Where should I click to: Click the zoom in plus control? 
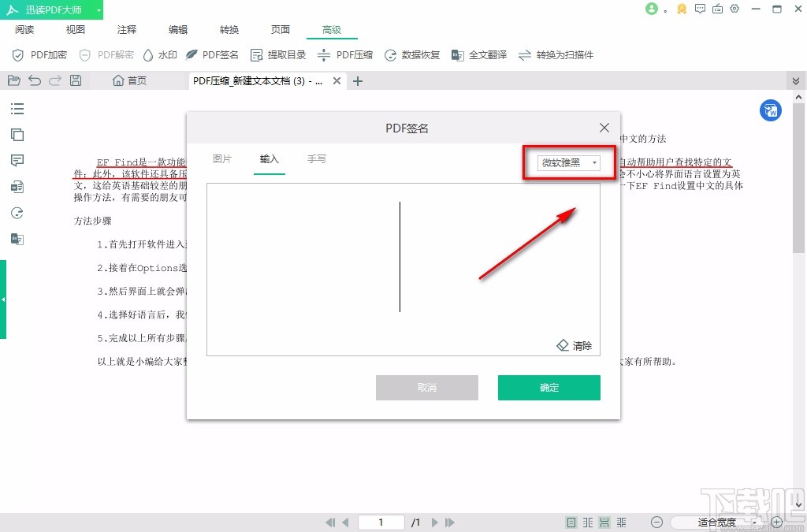pyautogui.click(x=776, y=522)
